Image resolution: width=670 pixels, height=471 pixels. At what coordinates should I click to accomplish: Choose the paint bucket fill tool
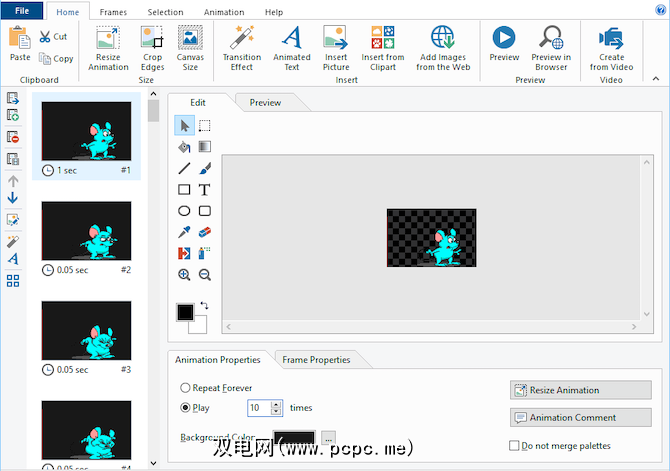185,147
